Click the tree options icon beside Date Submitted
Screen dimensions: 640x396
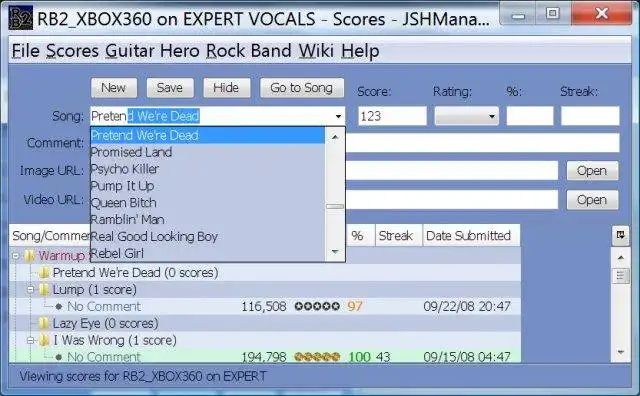click(620, 235)
